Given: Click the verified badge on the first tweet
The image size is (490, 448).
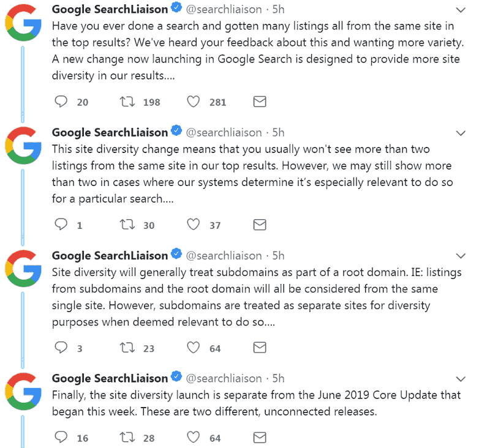Looking at the screenshot, I should point(177,9).
